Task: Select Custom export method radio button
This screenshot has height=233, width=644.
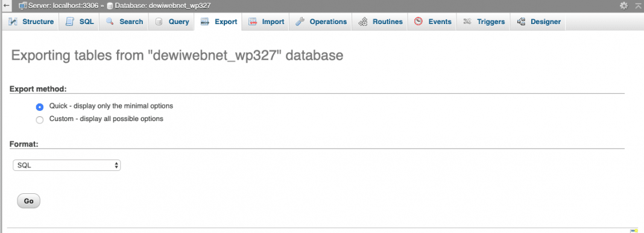Action: [x=39, y=120]
